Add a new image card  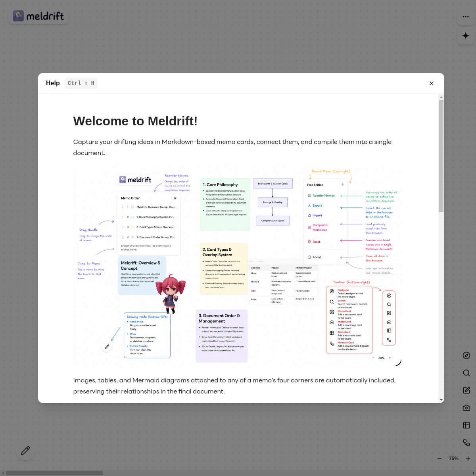point(466,408)
